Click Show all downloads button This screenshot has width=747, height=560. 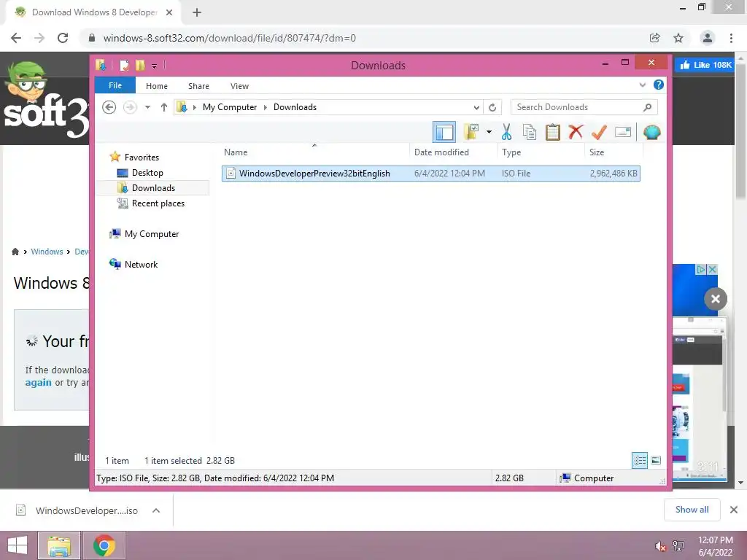[692, 510]
